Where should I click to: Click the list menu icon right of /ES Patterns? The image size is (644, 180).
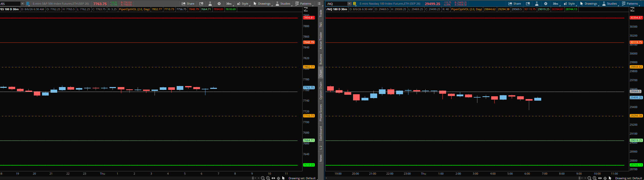pos(319,4)
